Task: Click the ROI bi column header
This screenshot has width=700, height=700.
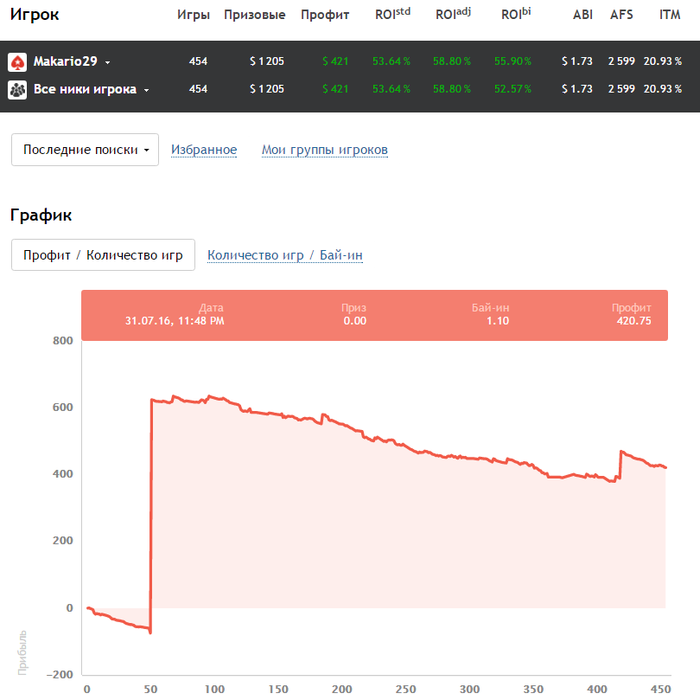Action: click(516, 15)
